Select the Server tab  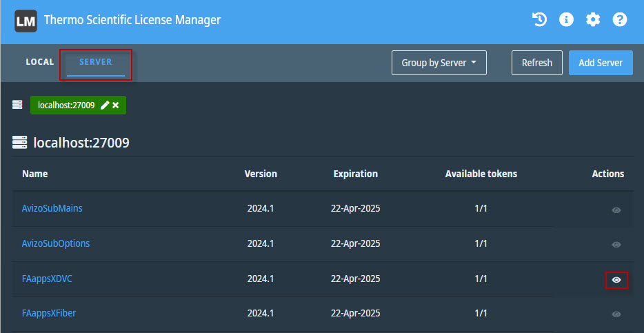click(95, 62)
